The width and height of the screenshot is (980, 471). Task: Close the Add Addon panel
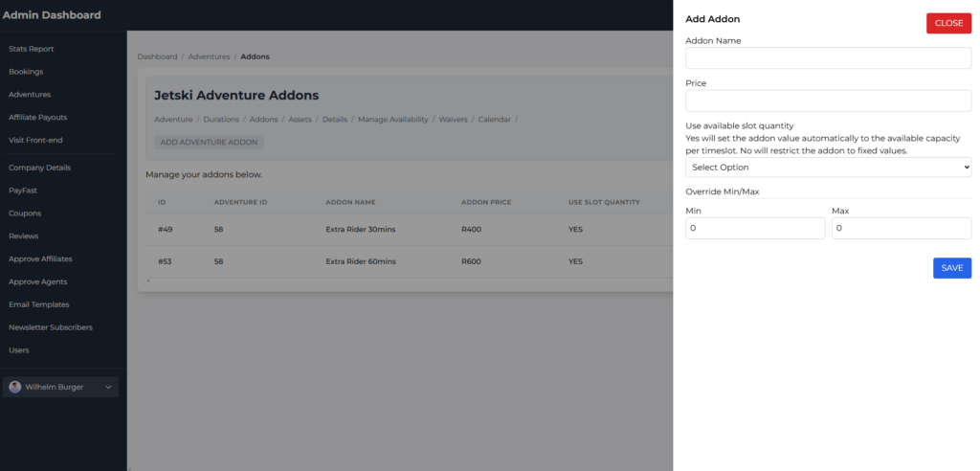[x=948, y=23]
